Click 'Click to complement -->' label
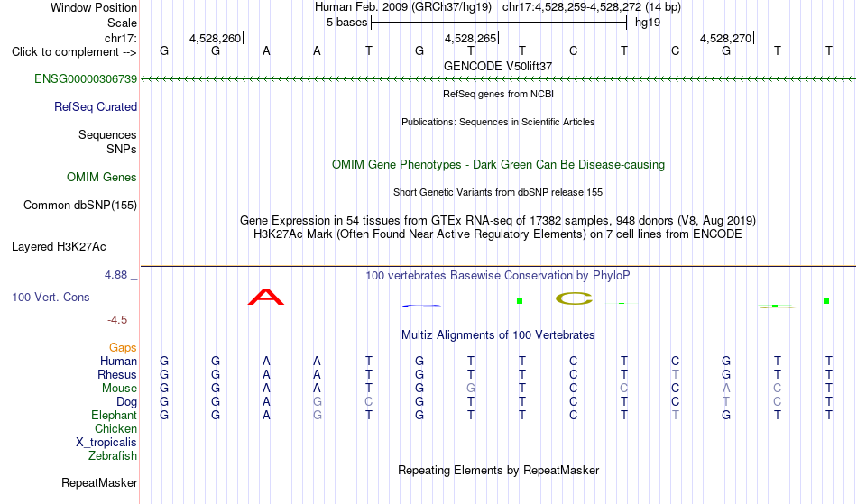The width and height of the screenshot is (857, 504). point(74,52)
